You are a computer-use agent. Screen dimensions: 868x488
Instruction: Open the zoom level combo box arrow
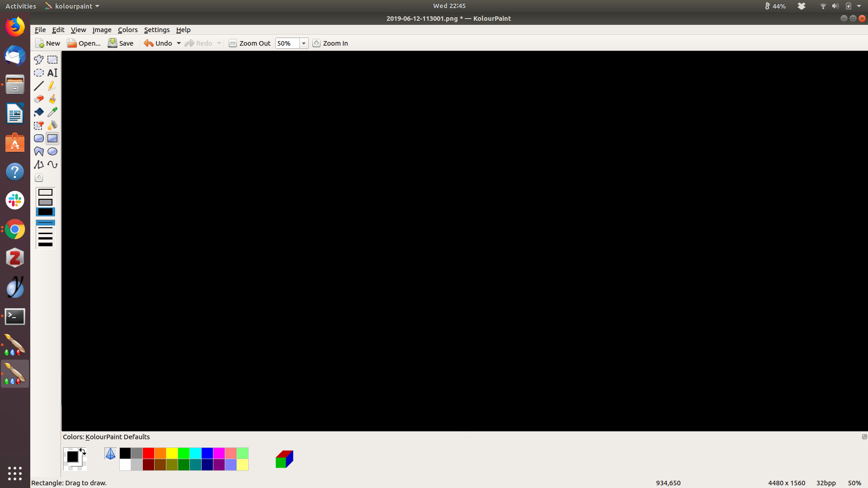(304, 43)
